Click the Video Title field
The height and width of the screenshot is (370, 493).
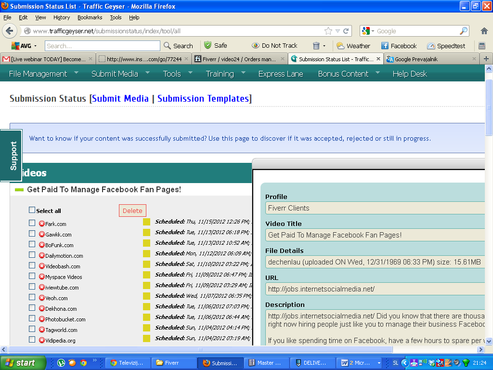[x=375, y=235]
